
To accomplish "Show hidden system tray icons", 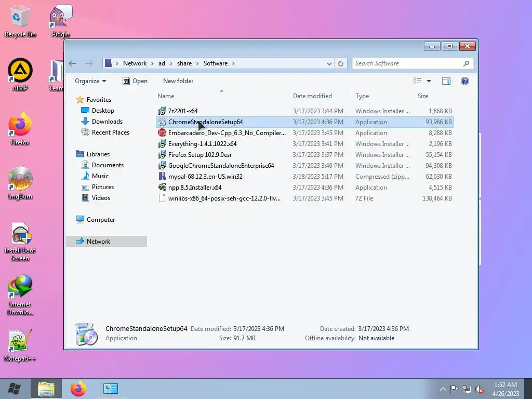I will (443, 389).
